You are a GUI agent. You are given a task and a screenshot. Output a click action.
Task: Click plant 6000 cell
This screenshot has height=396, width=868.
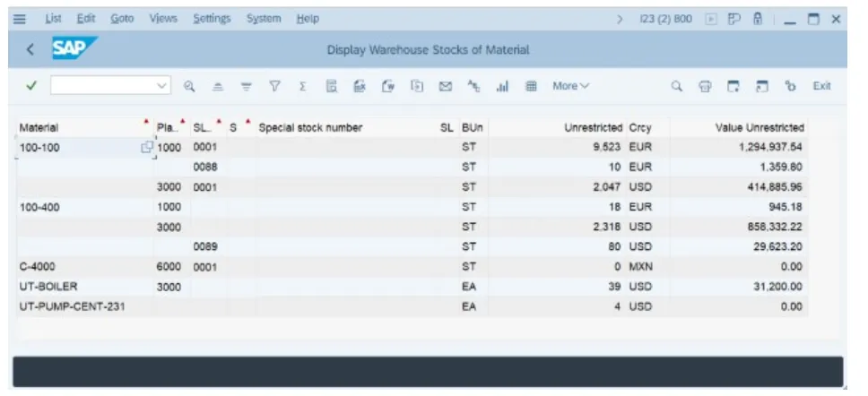click(x=169, y=267)
